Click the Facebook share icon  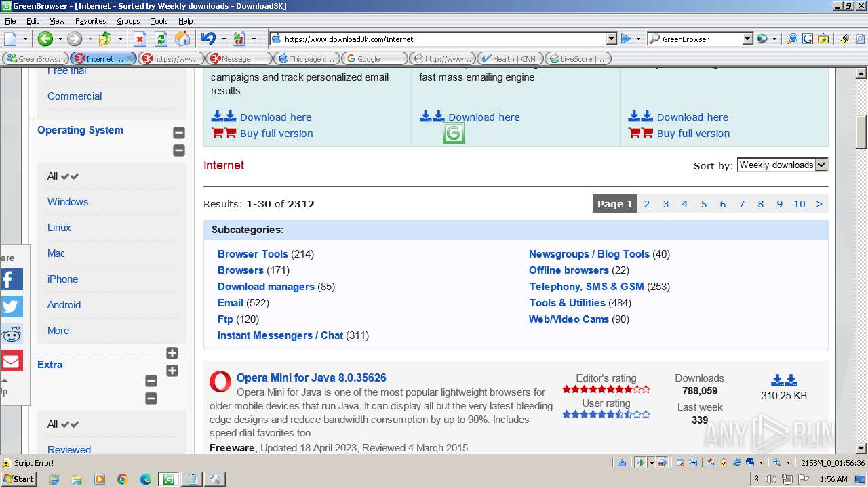(12, 279)
